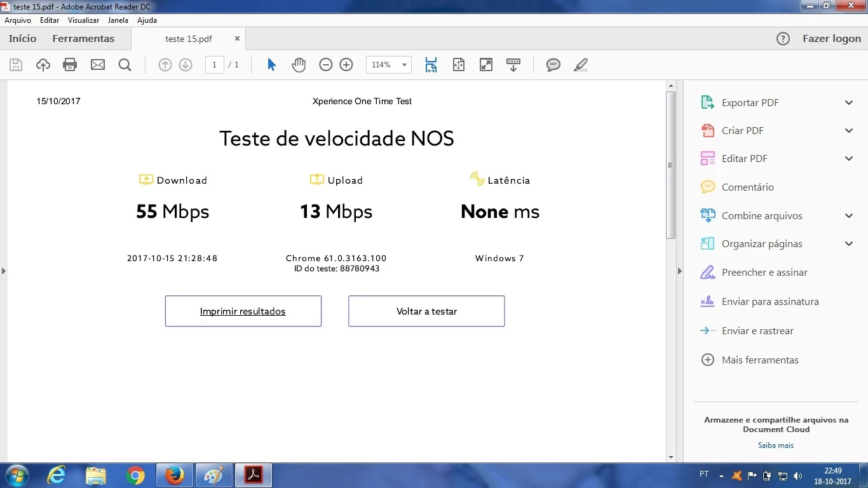Image resolution: width=868 pixels, height=488 pixels.
Task: Select the arrow Selection tool
Action: click(x=271, y=65)
